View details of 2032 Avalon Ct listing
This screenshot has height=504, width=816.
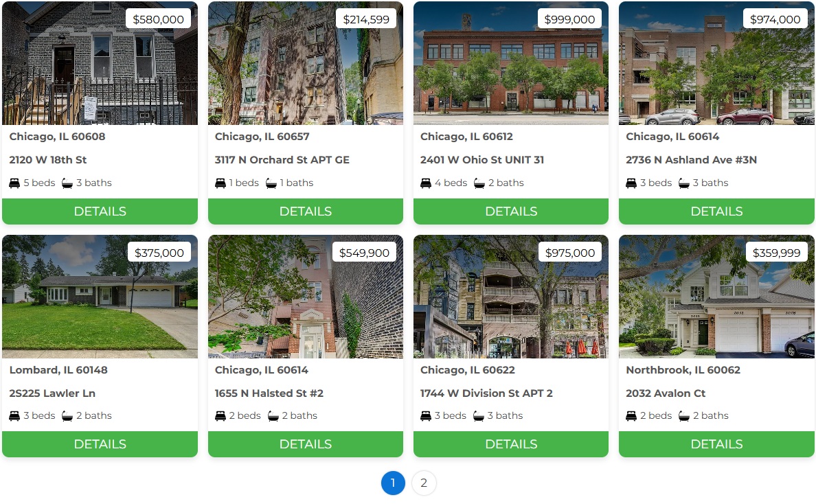[716, 444]
